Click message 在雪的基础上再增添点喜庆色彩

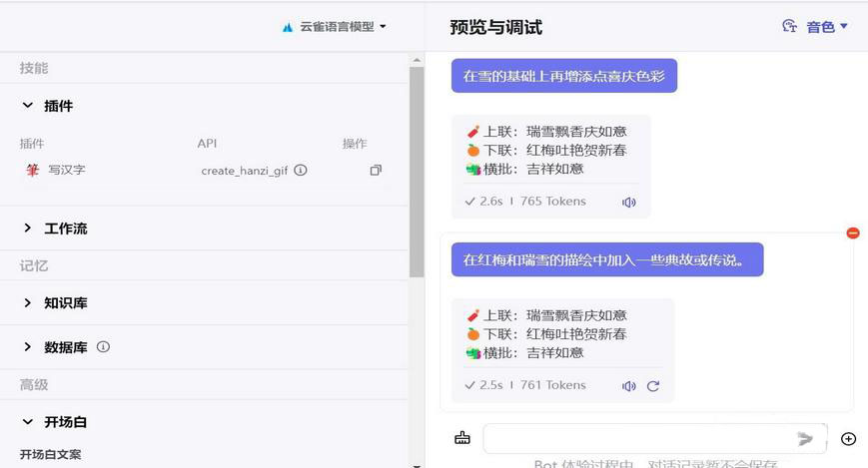[x=564, y=76]
